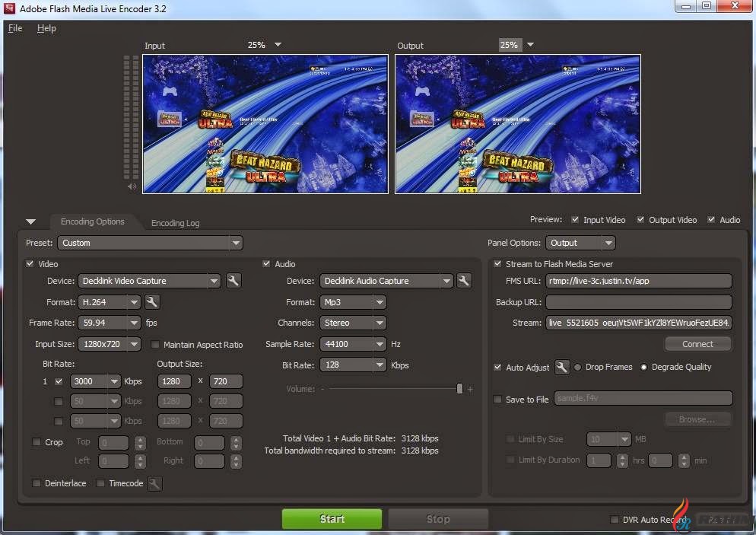Click the speaker icon below audio meter
Image resolution: width=756 pixels, height=535 pixels.
click(132, 186)
